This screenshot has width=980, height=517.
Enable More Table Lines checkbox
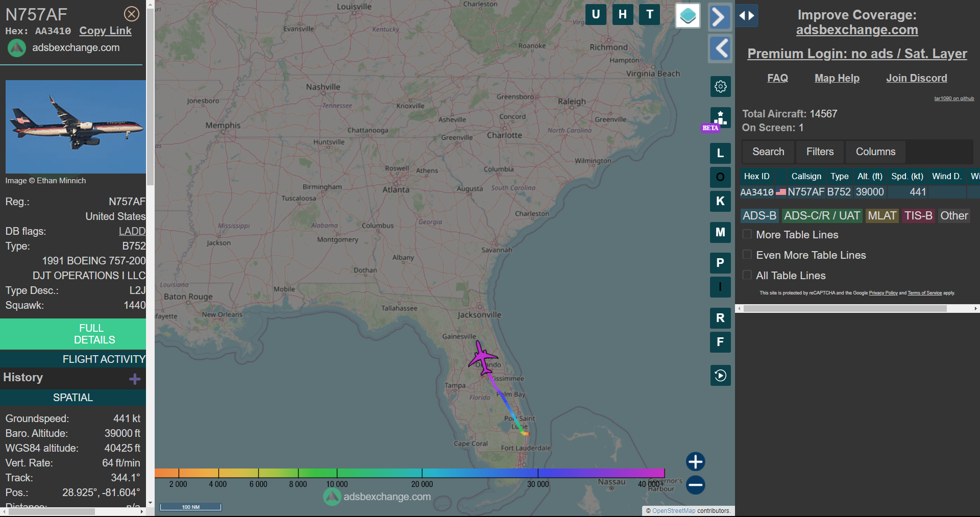(x=747, y=234)
